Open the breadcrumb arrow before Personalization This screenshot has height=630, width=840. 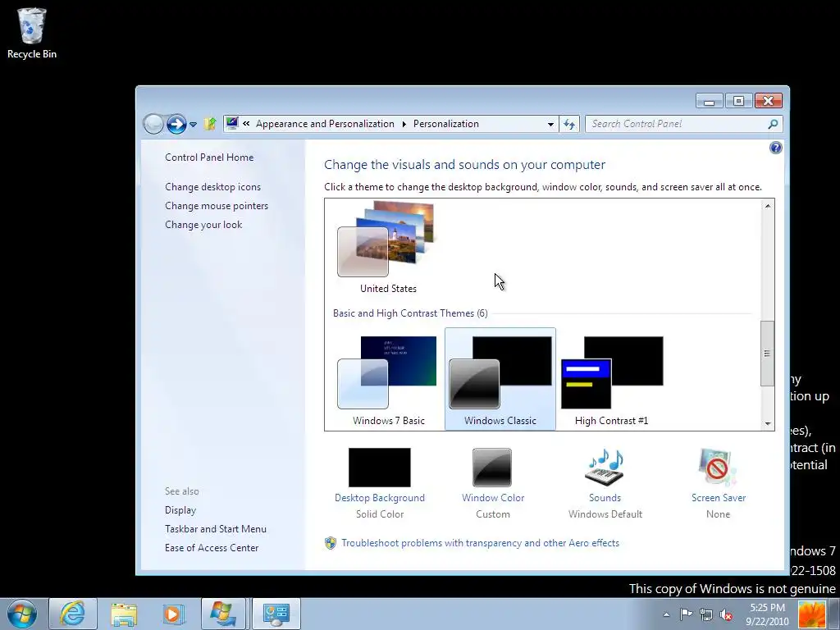(x=404, y=125)
